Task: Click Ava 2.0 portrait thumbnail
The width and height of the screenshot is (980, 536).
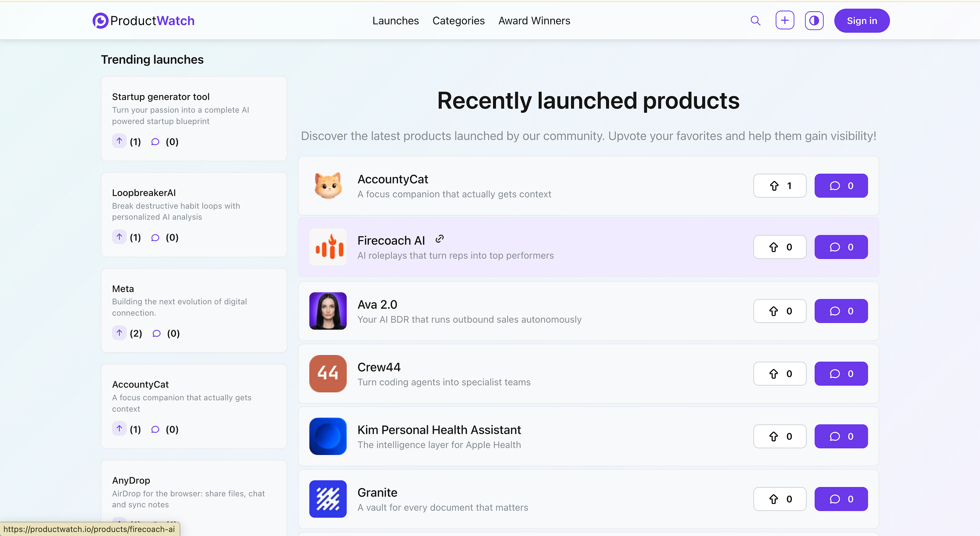Action: pos(328,311)
